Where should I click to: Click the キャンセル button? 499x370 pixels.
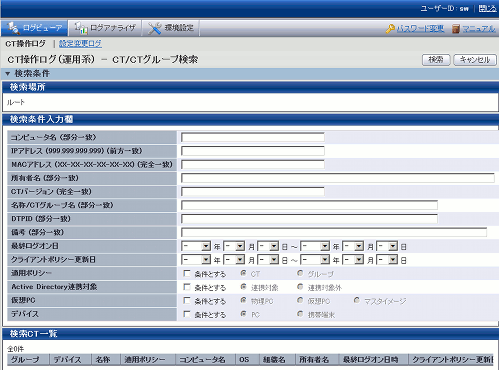tap(475, 60)
